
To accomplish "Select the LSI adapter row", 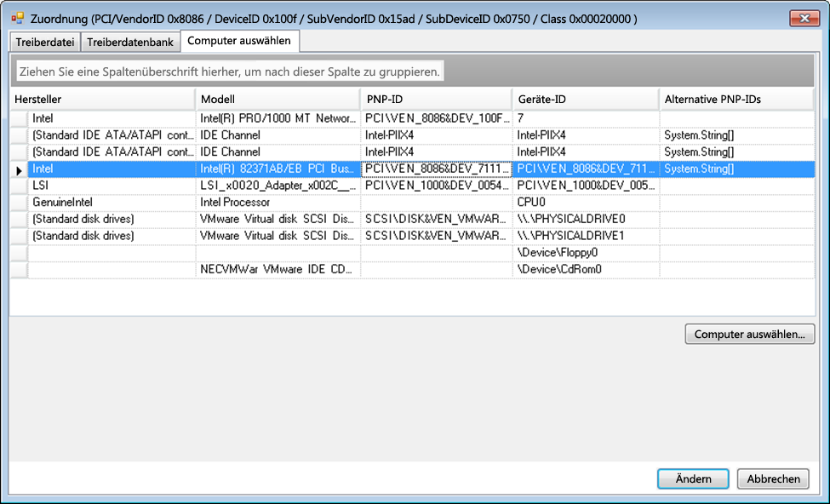I will (280, 186).
